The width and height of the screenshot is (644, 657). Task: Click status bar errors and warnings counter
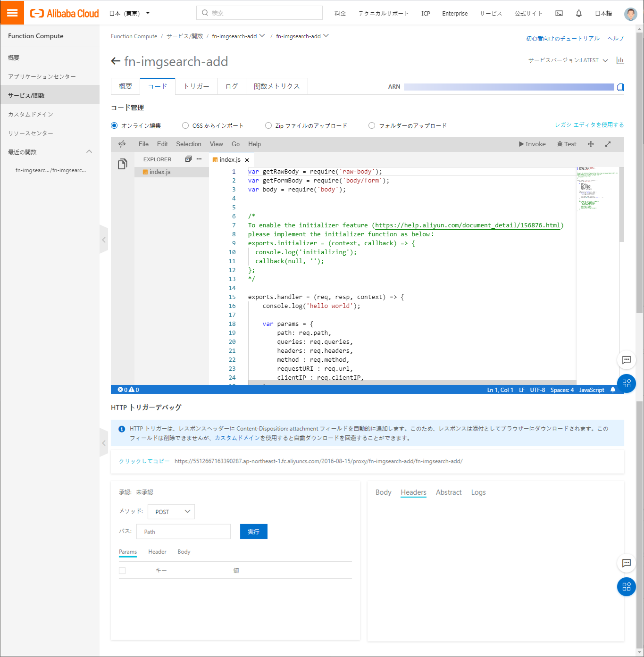tap(128, 390)
